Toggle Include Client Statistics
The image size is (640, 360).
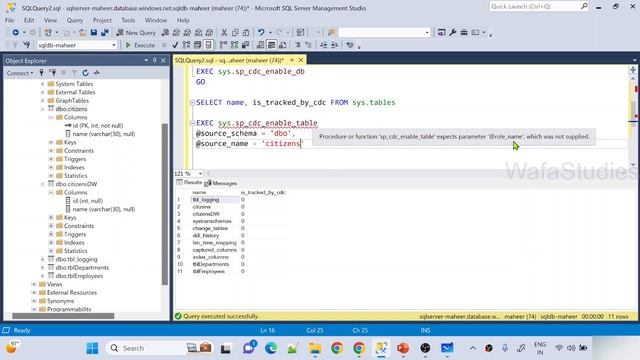pos(245,45)
